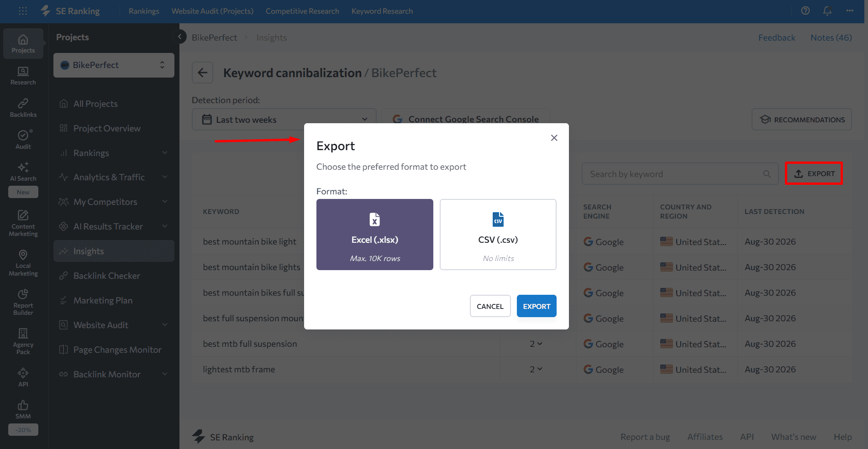868x449 pixels.
Task: Click the best mountain bike light keyword
Action: (249, 241)
